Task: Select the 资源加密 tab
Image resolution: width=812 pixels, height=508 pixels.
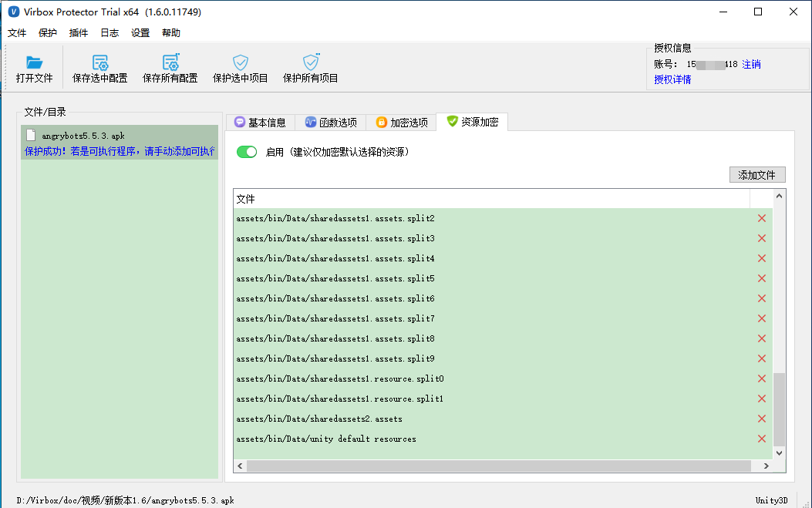Action: 472,122
